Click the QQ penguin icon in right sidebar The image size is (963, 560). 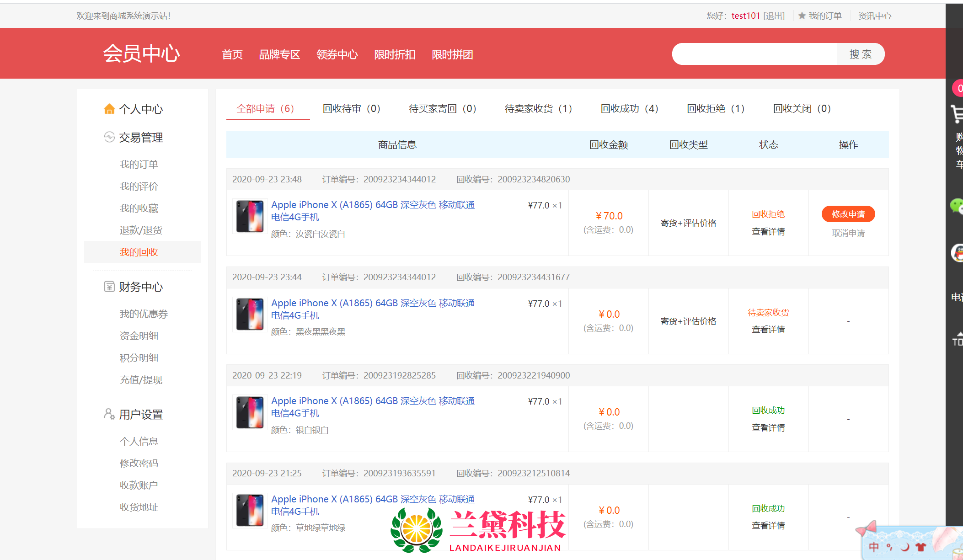pos(957,253)
